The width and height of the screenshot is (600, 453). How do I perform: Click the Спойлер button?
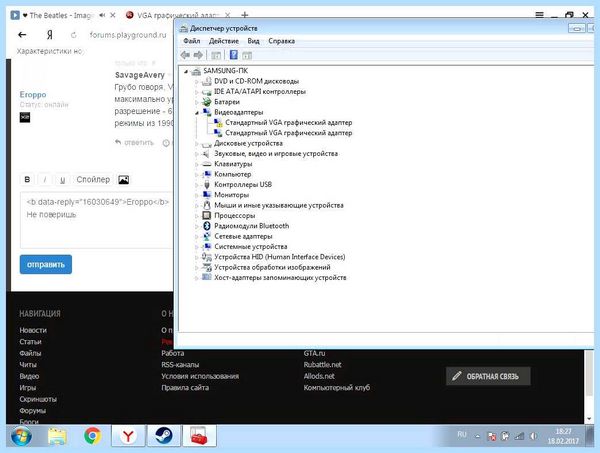point(93,179)
